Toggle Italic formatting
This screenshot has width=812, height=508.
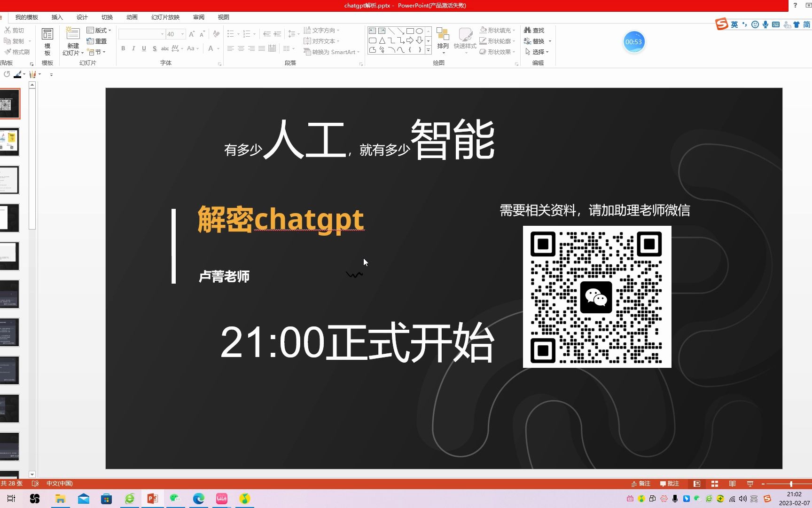coord(133,48)
